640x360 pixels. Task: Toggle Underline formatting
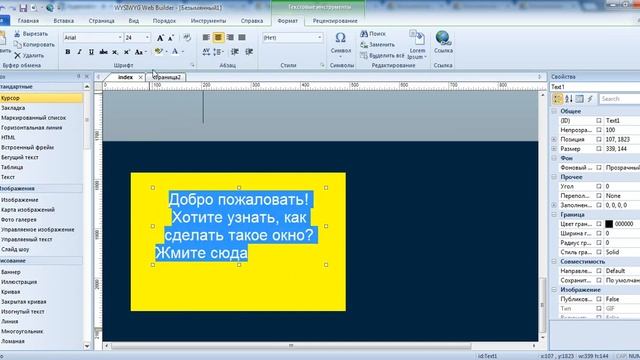tap(91, 52)
